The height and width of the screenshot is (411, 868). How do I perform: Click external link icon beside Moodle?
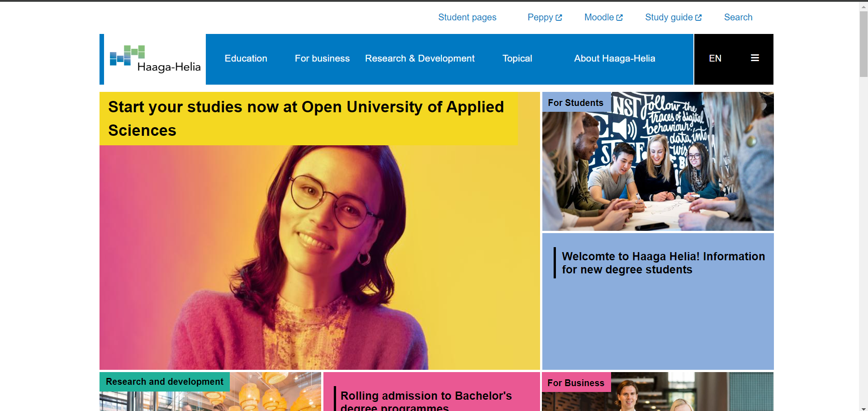coord(619,18)
